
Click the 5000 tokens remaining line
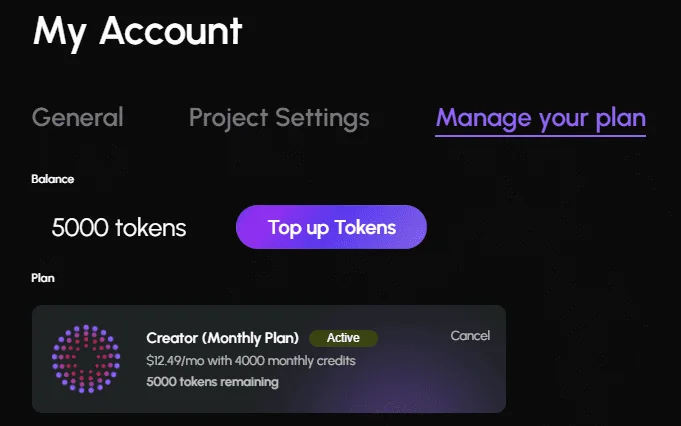[x=212, y=382]
